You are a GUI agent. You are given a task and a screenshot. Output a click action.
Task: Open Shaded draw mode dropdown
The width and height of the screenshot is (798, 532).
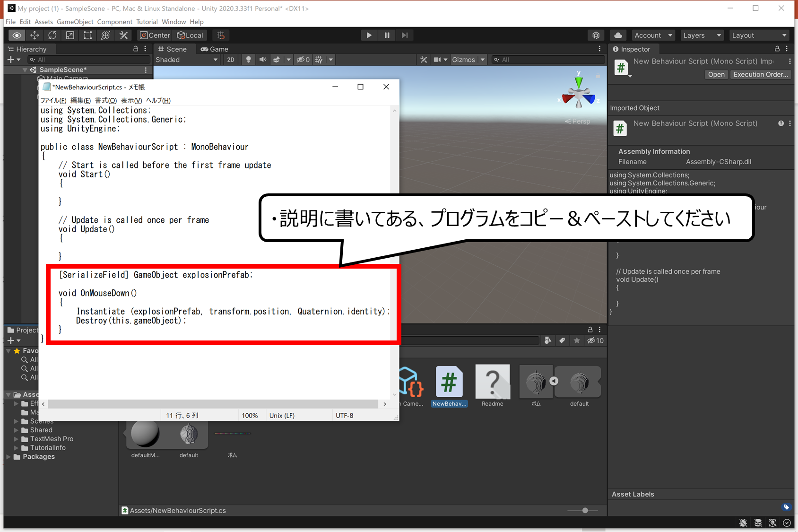187,60
